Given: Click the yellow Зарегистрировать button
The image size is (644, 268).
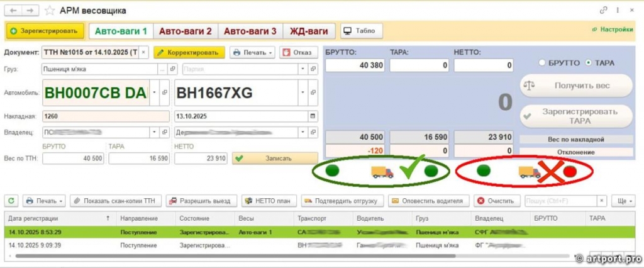Looking at the screenshot, I should coord(44,31).
